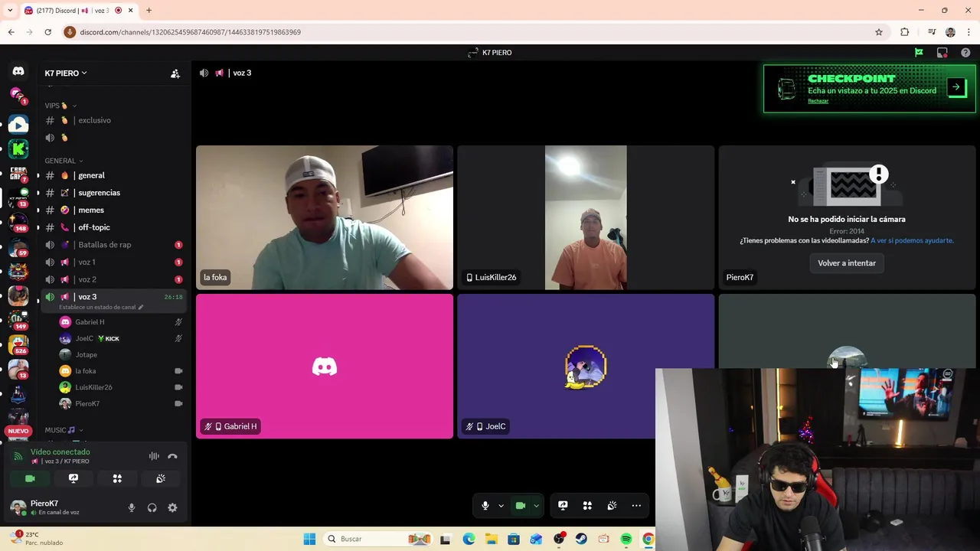Open camera options chevron in call bar
Viewport: 980px width, 551px height.
coord(536,506)
